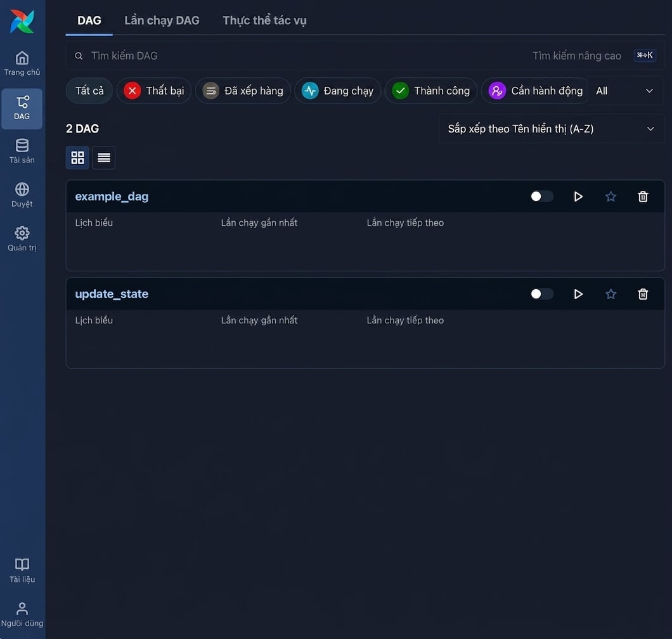Select card grid view toggle
Image resolution: width=672 pixels, height=639 pixels.
(77, 158)
